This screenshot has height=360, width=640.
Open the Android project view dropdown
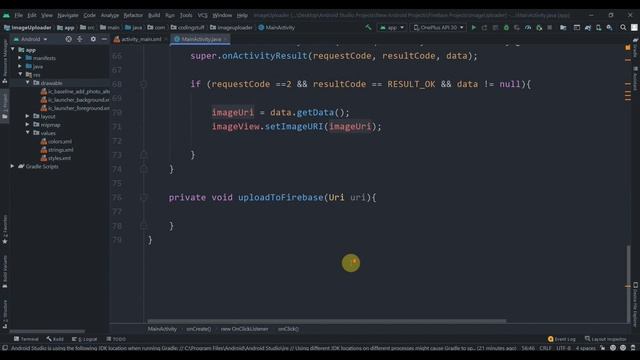click(31, 39)
